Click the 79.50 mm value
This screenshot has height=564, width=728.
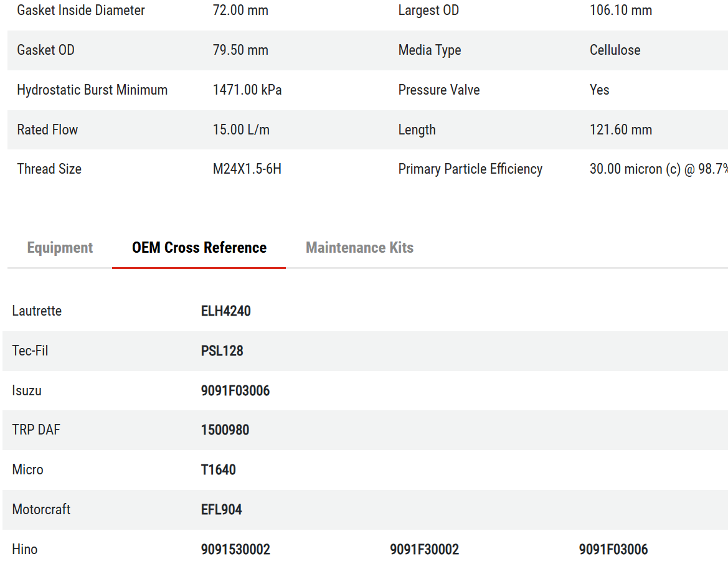click(240, 50)
